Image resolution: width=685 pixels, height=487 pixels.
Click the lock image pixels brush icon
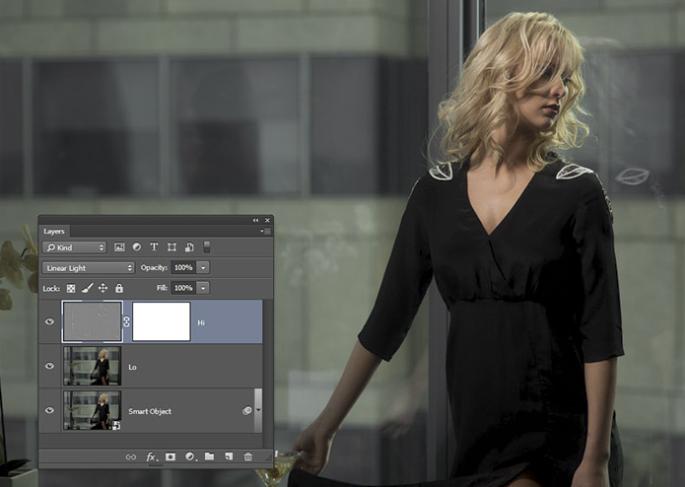(x=87, y=288)
